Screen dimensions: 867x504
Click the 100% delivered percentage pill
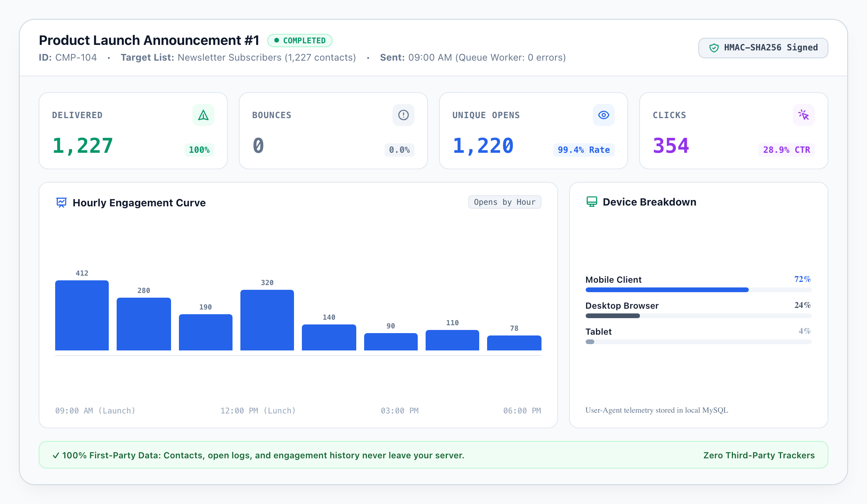point(199,150)
